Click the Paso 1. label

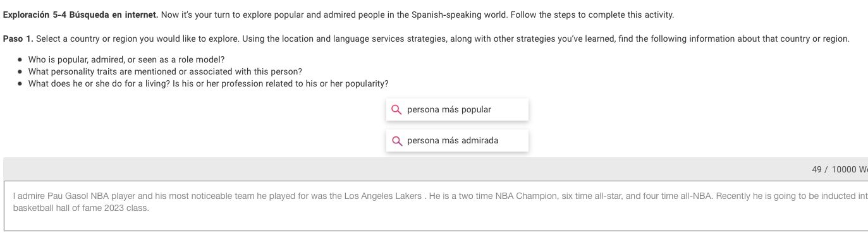coord(18,39)
